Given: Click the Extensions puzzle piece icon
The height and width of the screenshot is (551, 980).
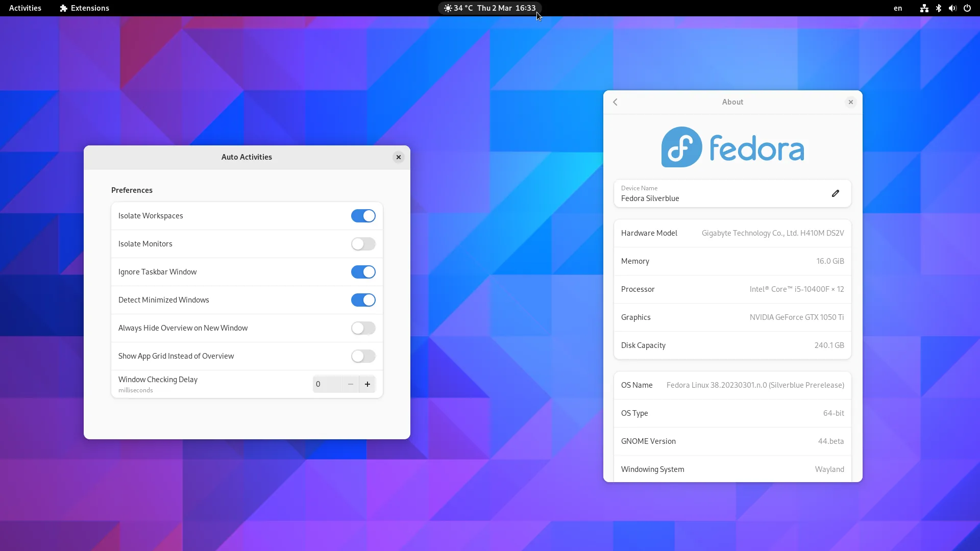Looking at the screenshot, I should pyautogui.click(x=64, y=8).
